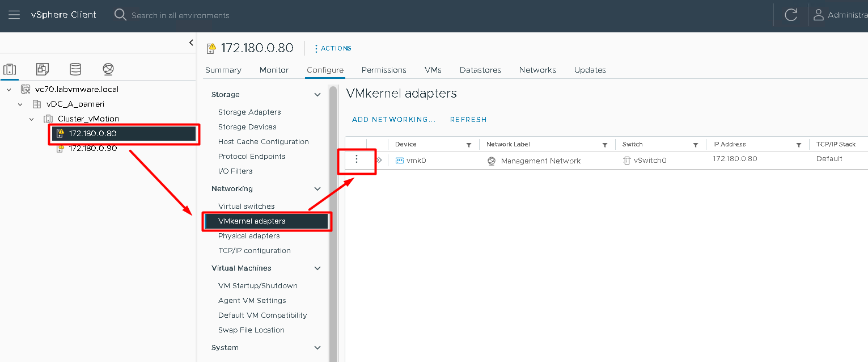Click the vCenter server icon for vc70.labvmware.local
The width and height of the screenshot is (868, 362).
[25, 89]
